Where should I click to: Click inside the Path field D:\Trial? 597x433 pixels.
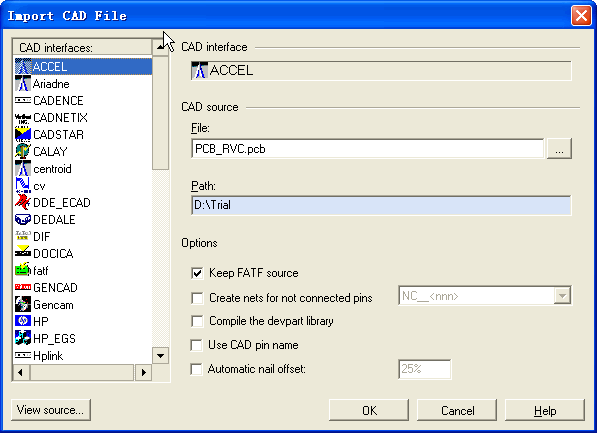tap(381, 205)
